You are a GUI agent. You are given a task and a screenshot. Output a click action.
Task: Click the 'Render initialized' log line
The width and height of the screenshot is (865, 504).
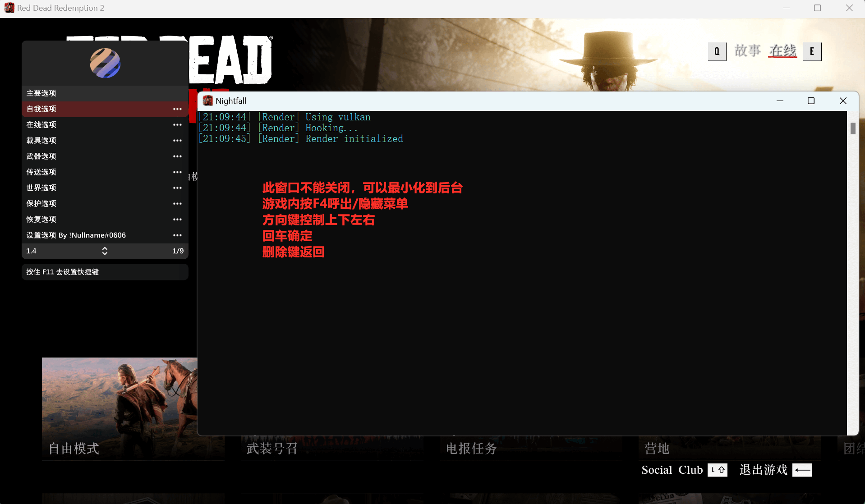coord(301,139)
